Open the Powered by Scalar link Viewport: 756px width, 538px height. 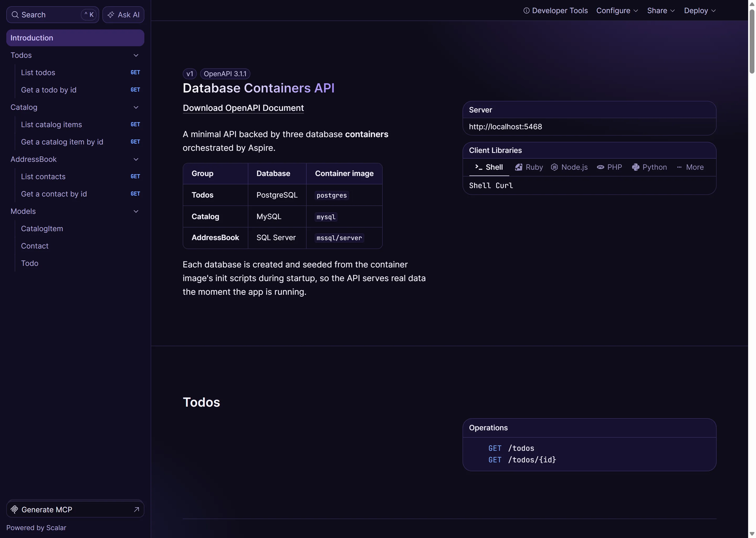(x=36, y=528)
